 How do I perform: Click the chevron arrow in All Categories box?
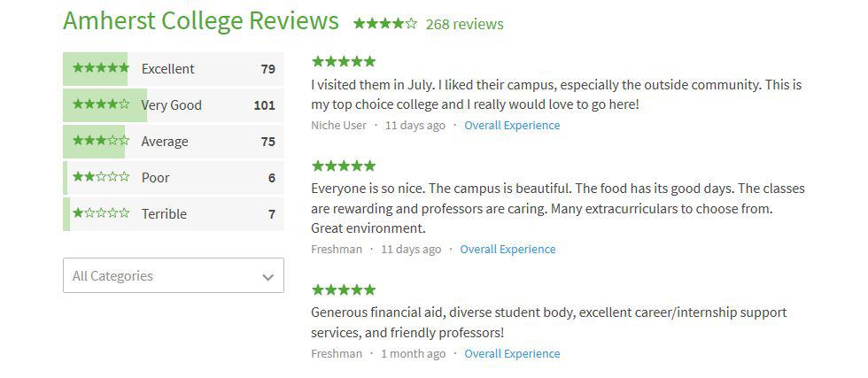tap(267, 277)
